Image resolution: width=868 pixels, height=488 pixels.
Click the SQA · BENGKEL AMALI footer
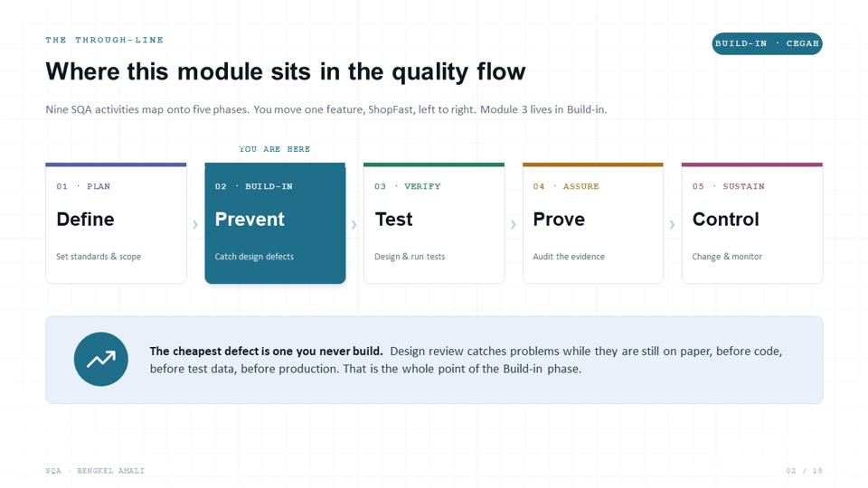95,470
